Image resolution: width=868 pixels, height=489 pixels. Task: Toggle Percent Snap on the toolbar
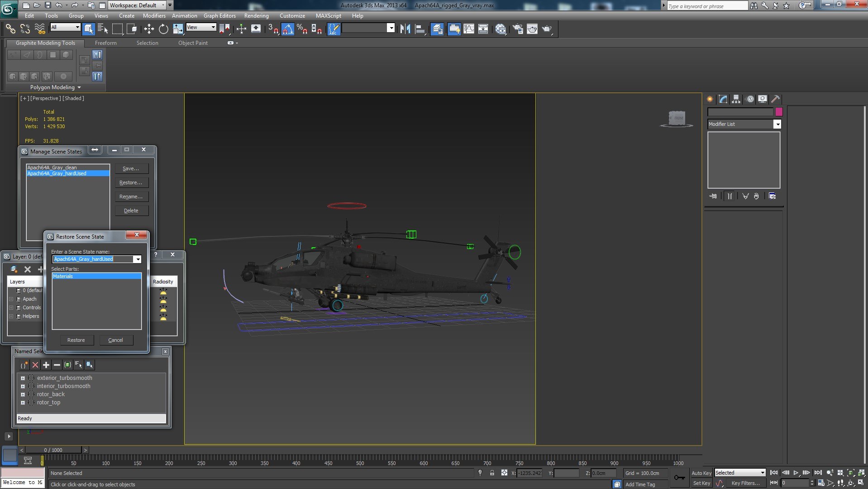(302, 29)
